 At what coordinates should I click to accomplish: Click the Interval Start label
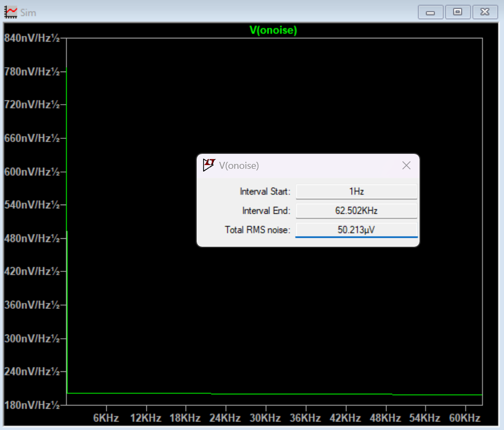(265, 191)
